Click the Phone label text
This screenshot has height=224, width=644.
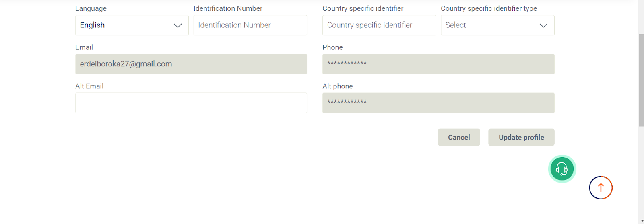(x=332, y=47)
